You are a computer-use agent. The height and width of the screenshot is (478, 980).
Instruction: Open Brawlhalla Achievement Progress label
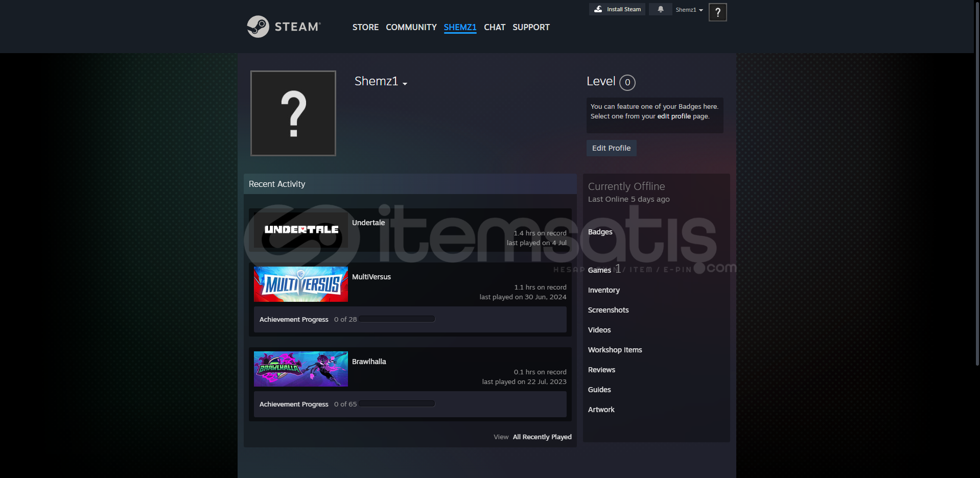(294, 404)
